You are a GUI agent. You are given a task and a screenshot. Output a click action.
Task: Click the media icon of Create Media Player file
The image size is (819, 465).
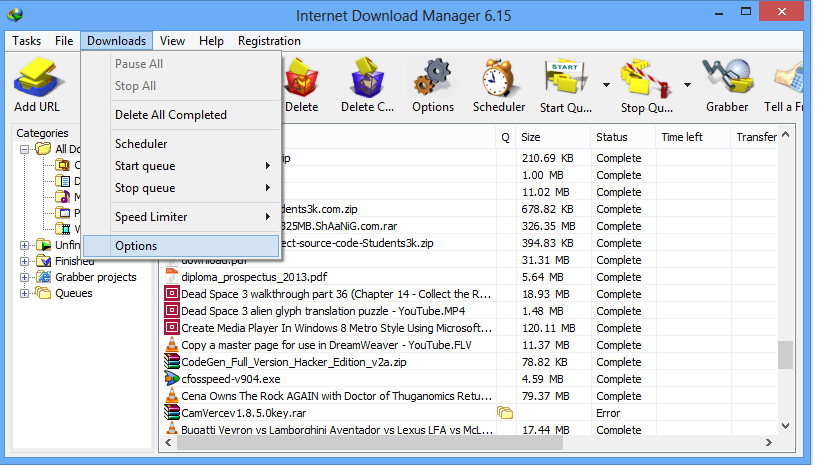(x=172, y=328)
